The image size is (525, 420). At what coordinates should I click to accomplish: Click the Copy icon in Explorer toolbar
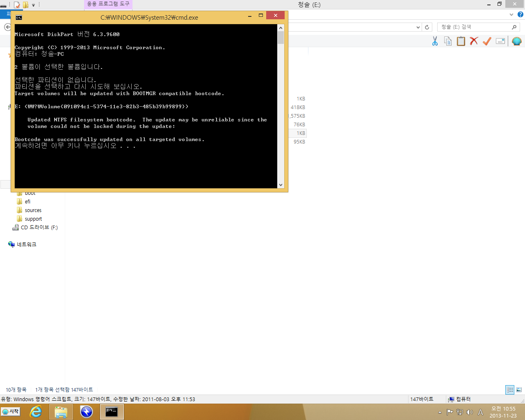tap(448, 41)
